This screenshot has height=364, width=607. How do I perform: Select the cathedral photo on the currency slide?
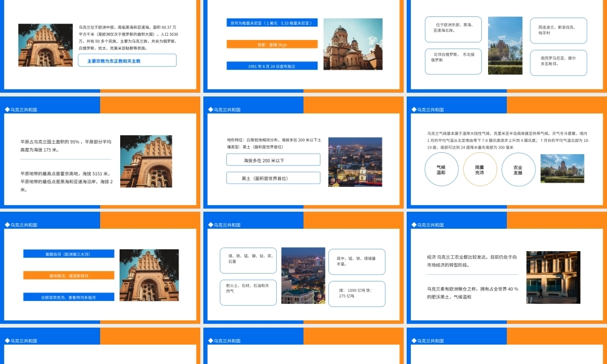(x=353, y=44)
